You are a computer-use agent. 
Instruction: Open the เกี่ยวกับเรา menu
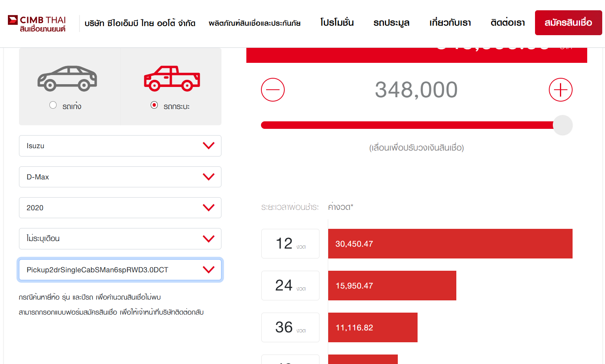pyautogui.click(x=450, y=23)
